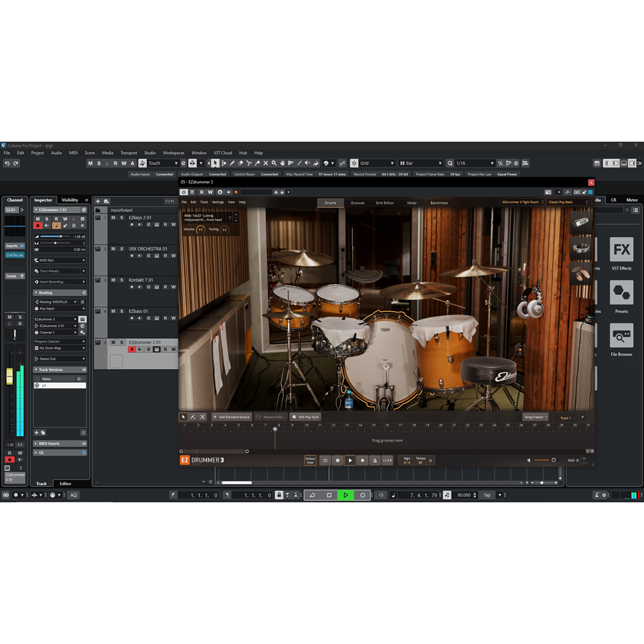644x644 pixels.
Task: Start playback in Cubase transport bar
Action: (345, 495)
